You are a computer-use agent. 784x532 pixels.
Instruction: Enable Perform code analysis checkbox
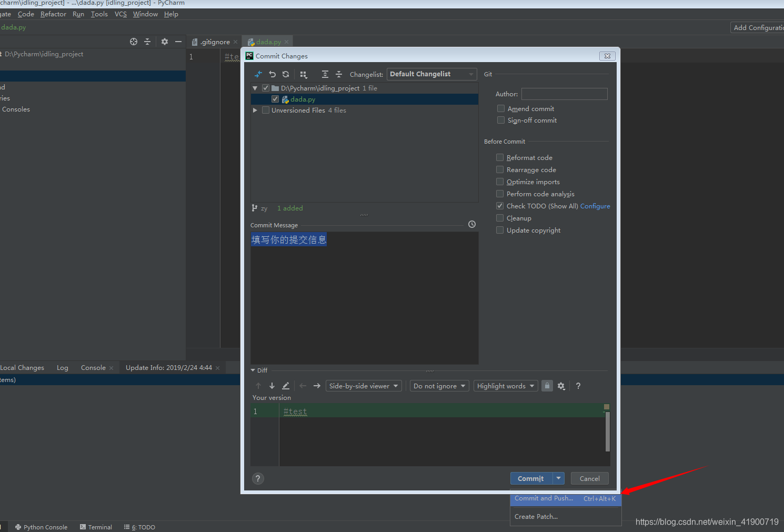tap(500, 194)
